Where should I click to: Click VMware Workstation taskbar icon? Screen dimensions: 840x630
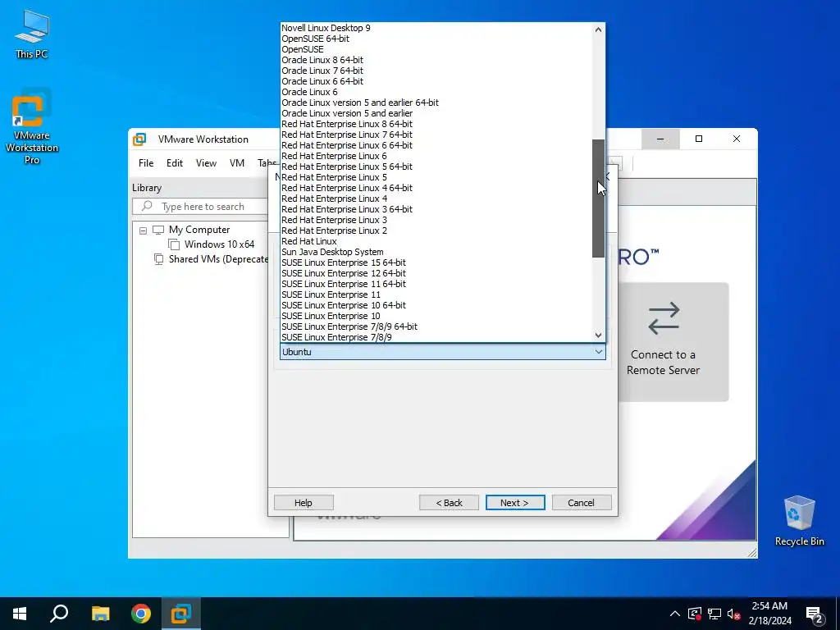tap(181, 614)
